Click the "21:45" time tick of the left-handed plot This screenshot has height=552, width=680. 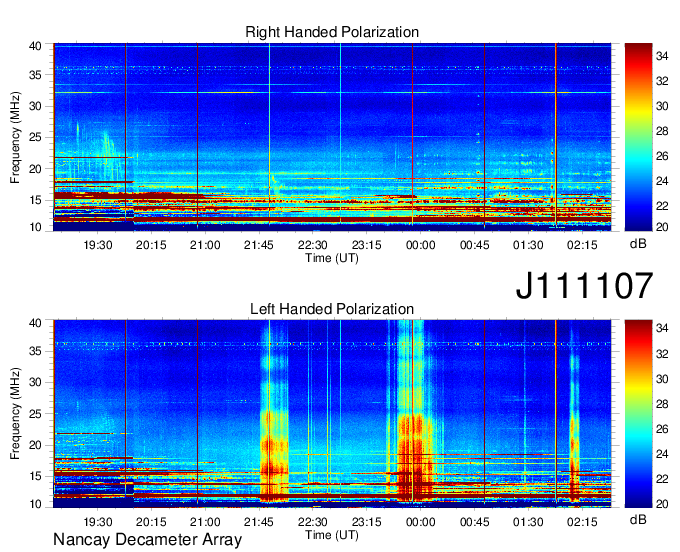(259, 522)
